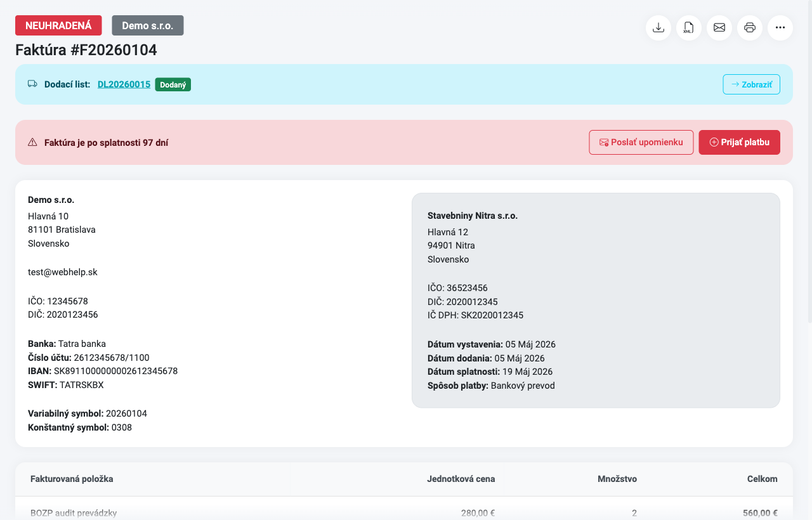Click the Dátum splatnosti 19 Máj 2026
Screen dimensions: 812x520
click(490, 372)
